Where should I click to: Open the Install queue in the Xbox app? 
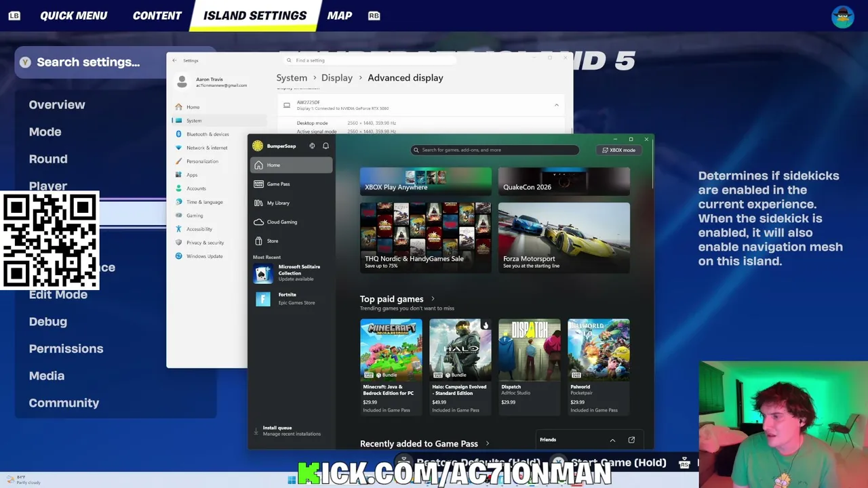coord(292,430)
